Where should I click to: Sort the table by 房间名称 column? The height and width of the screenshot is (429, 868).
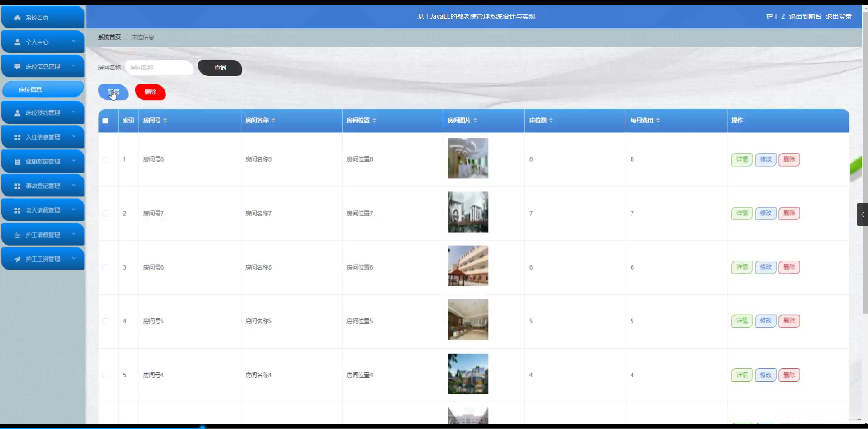274,121
